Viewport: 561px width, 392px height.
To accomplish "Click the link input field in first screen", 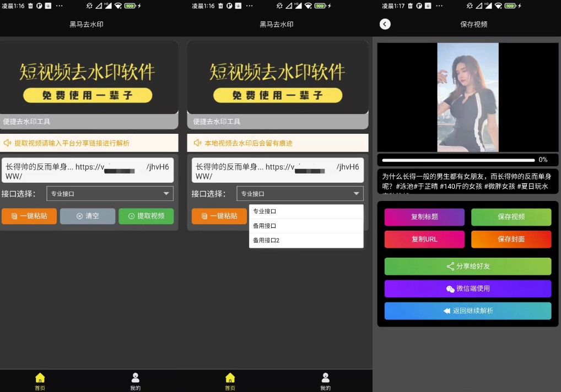I will [88, 171].
